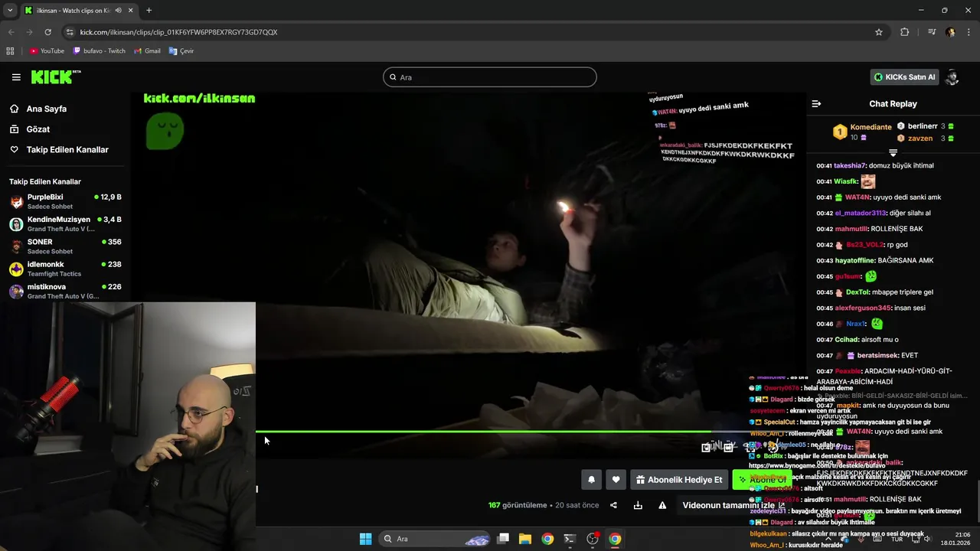Screen dimensions: 980x551
Task: Click the notification bell button
Action: pyautogui.click(x=591, y=480)
